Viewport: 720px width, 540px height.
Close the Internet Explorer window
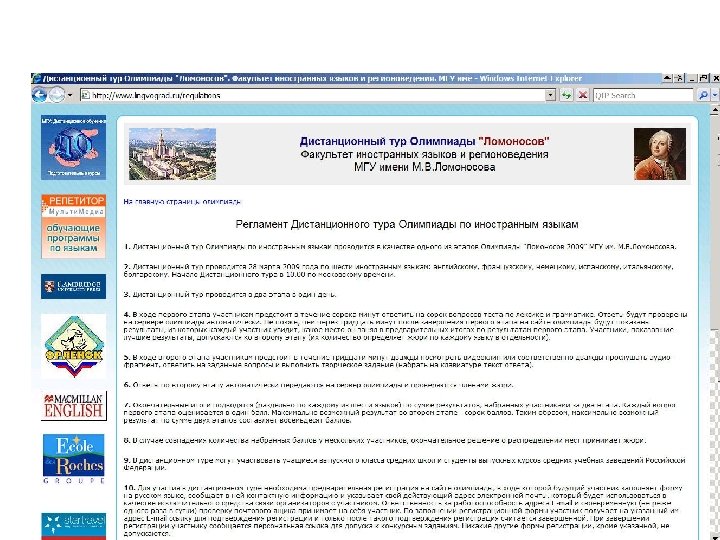[715, 79]
